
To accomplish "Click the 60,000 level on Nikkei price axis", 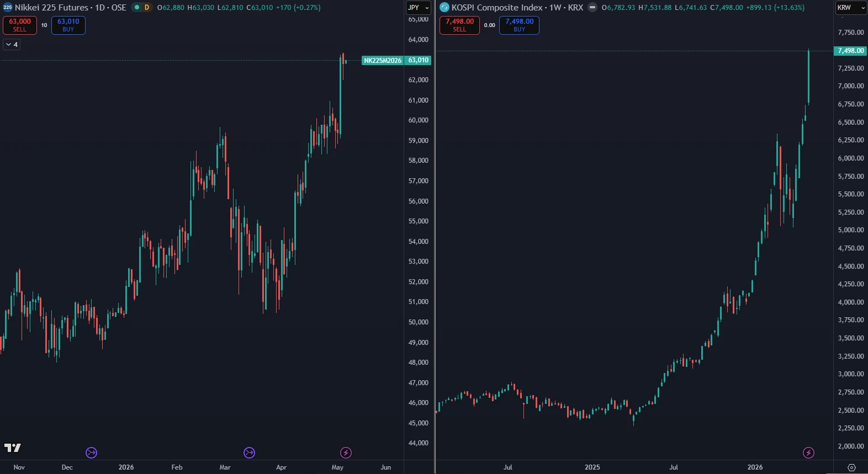I will click(419, 120).
